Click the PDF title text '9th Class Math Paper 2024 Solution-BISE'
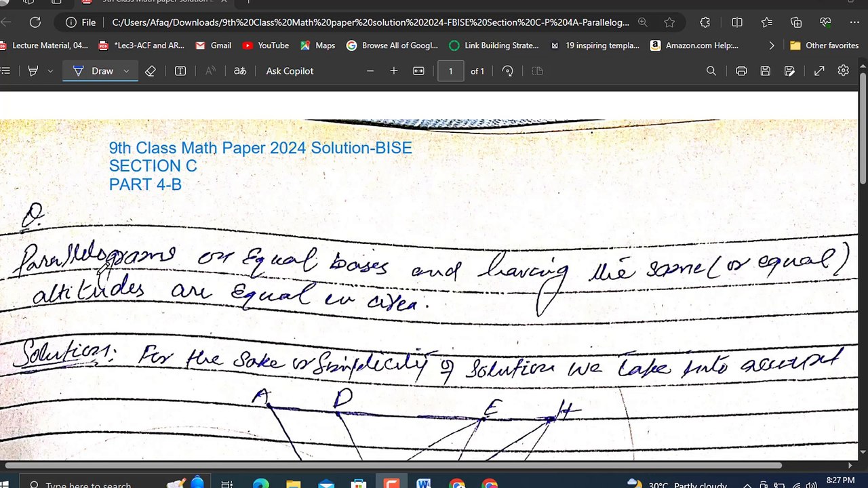868x488 pixels. point(260,148)
